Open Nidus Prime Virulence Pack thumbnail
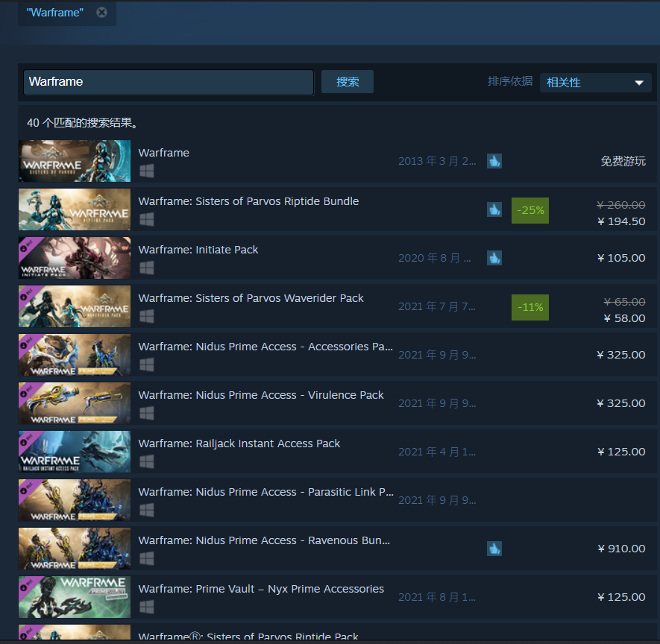 click(75, 403)
